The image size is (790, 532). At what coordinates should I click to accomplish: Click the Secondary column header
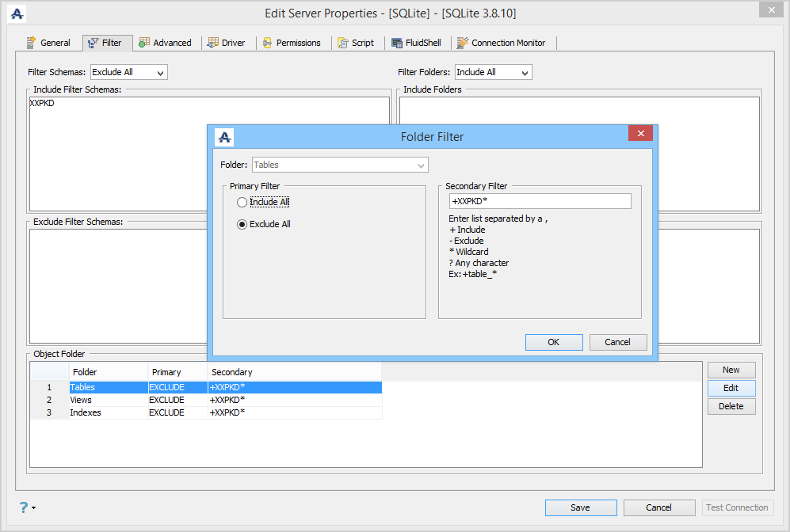point(295,372)
